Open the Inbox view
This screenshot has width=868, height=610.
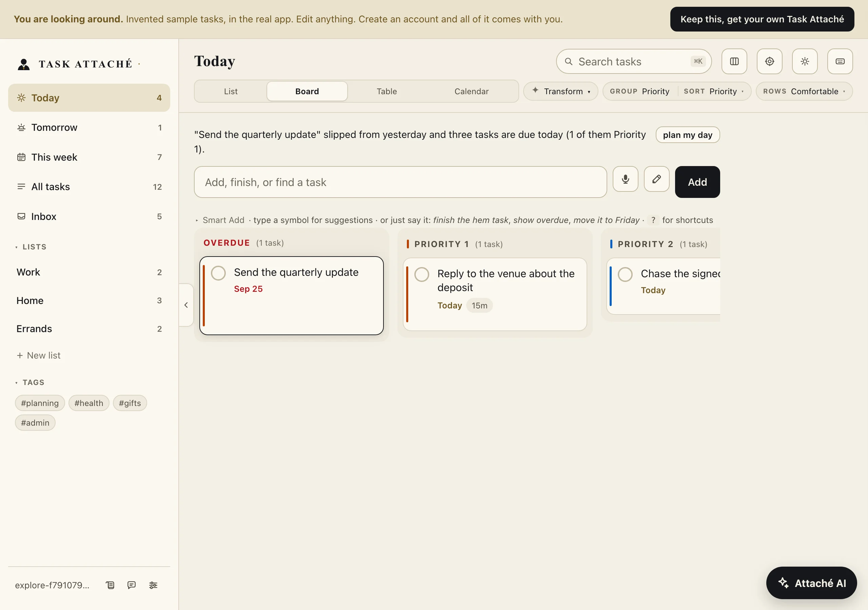[89, 216]
